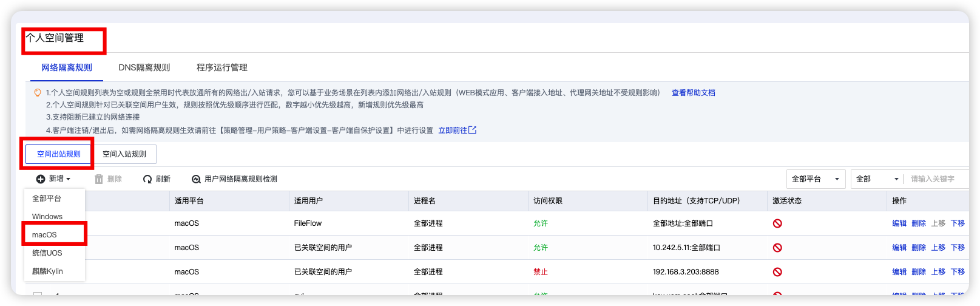The height and width of the screenshot is (306, 980).
Task: Click the external link icon after 立即前往
Action: click(473, 130)
